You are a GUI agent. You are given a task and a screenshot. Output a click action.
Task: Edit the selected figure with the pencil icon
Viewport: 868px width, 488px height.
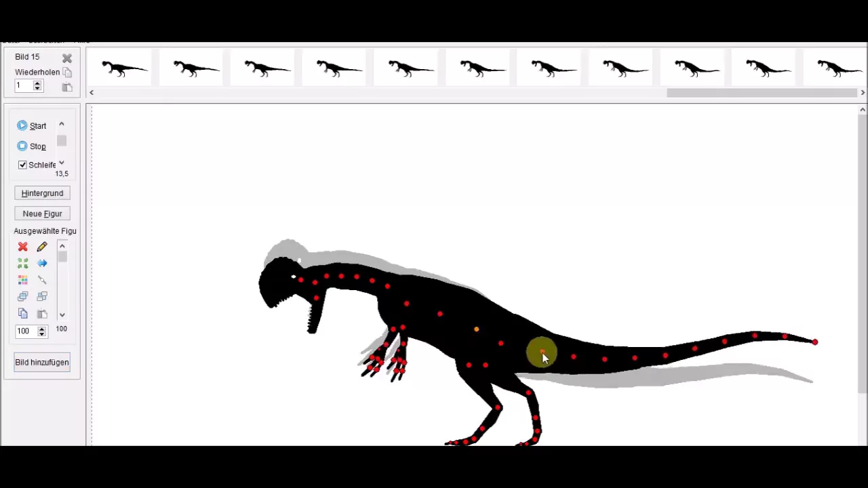pyautogui.click(x=42, y=247)
